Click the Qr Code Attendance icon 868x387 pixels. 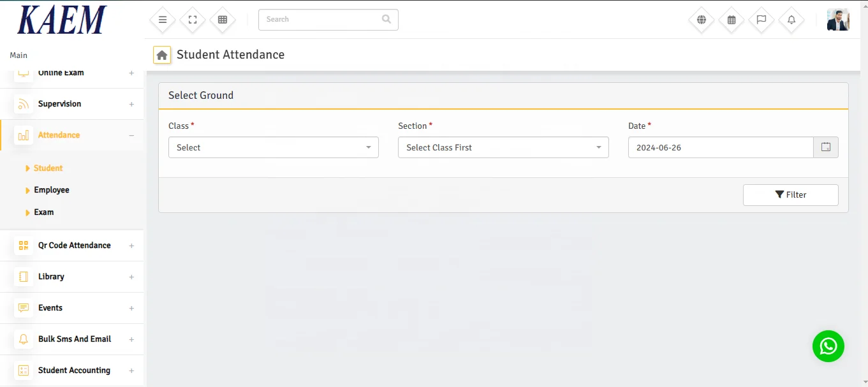click(x=24, y=245)
